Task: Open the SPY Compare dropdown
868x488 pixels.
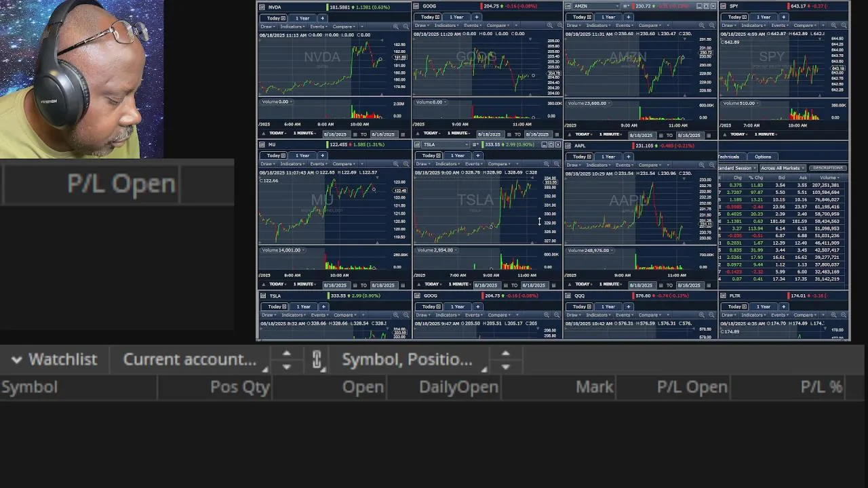Action: (x=806, y=26)
